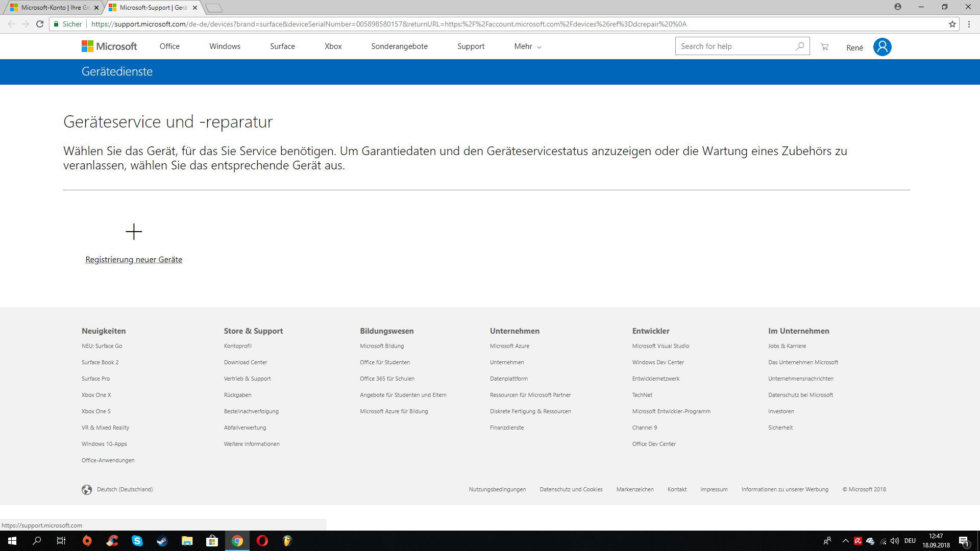The height and width of the screenshot is (551, 980).
Task: Open the Chrome three-dot menu
Action: click(x=969, y=24)
